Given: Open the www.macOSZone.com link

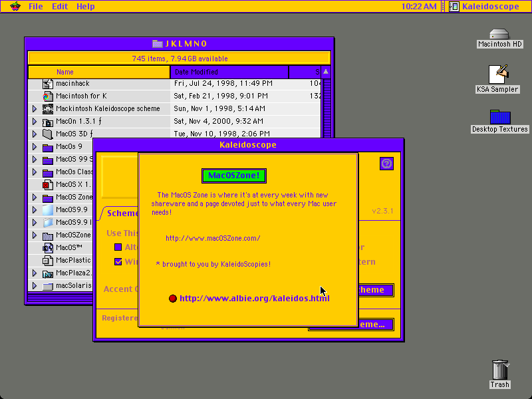Looking at the screenshot, I should [213, 238].
